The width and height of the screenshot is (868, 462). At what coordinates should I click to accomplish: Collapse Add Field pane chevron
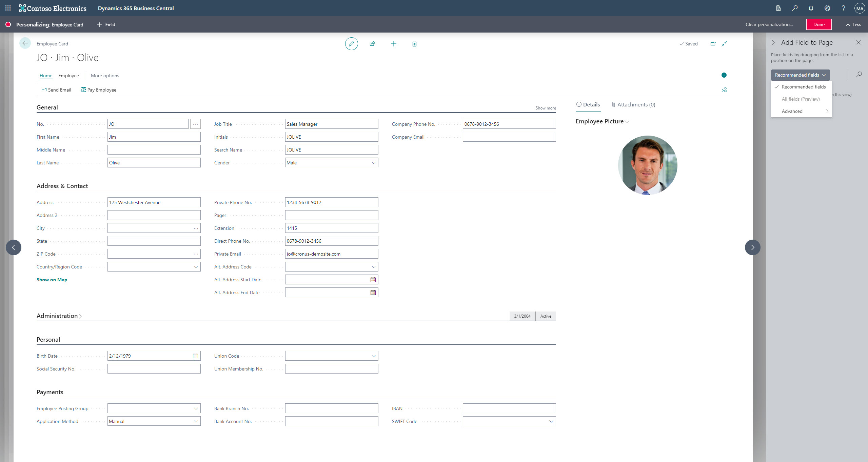tap(773, 42)
